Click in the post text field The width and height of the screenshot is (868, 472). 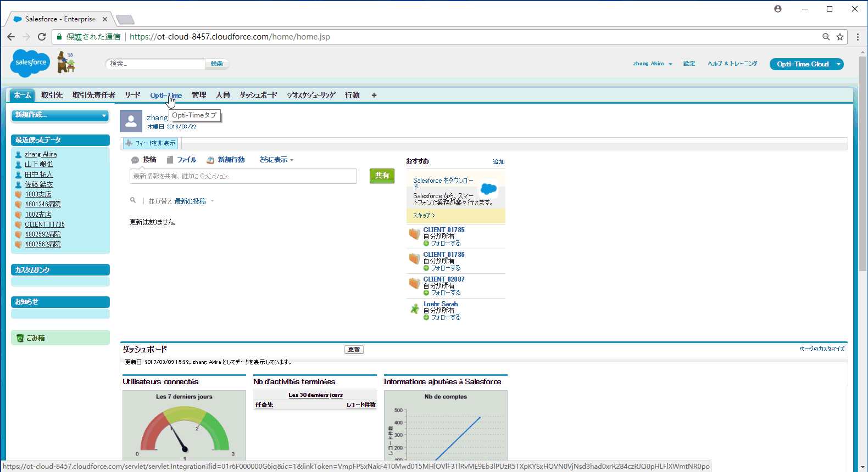(x=243, y=176)
